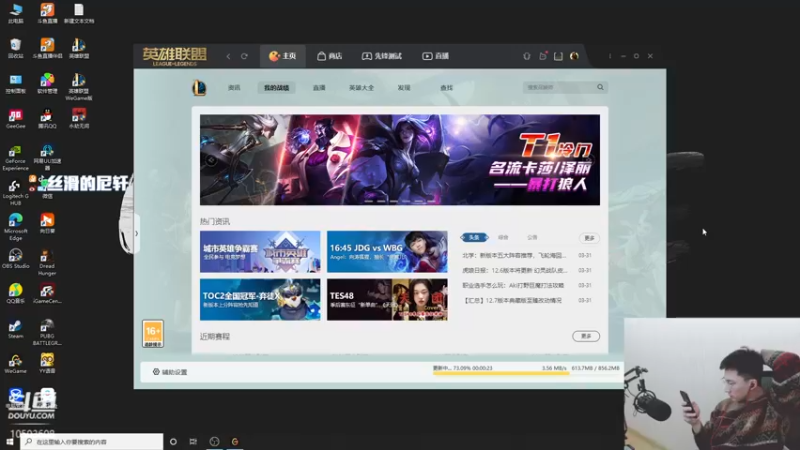Open the 先锋测试 tab
Image resolution: width=800 pixels, height=450 pixels.
[x=382, y=56]
